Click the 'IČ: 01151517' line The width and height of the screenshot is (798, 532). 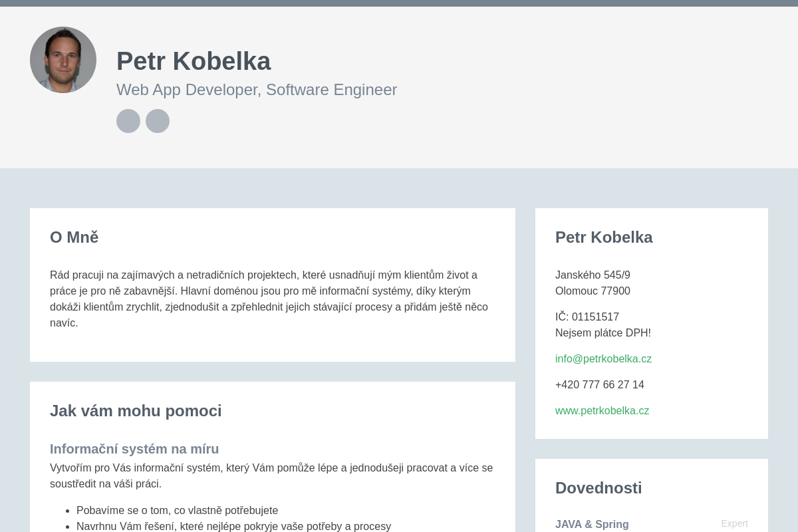[x=587, y=317]
